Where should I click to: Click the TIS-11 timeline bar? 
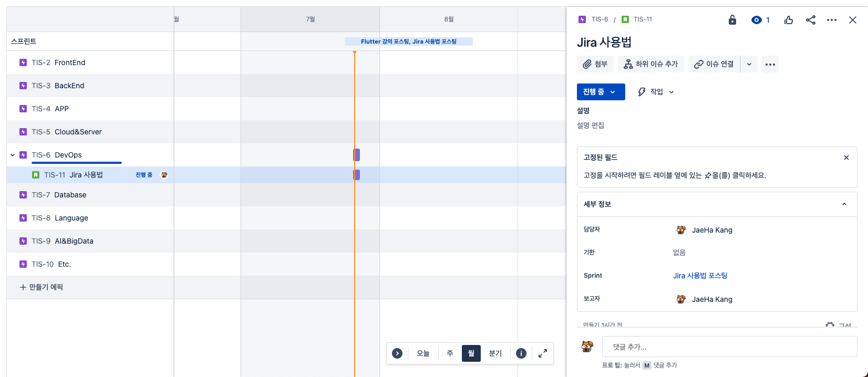pyautogui.click(x=357, y=175)
